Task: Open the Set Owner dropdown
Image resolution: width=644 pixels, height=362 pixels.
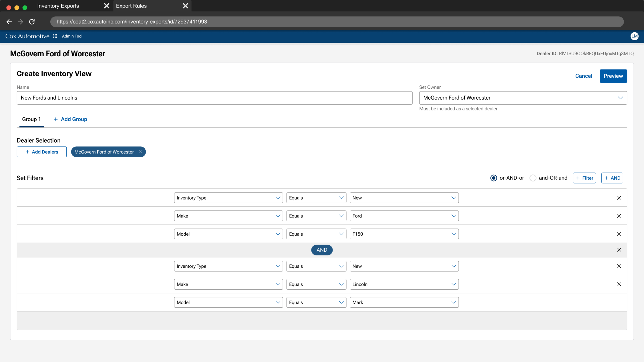Action: point(523,98)
